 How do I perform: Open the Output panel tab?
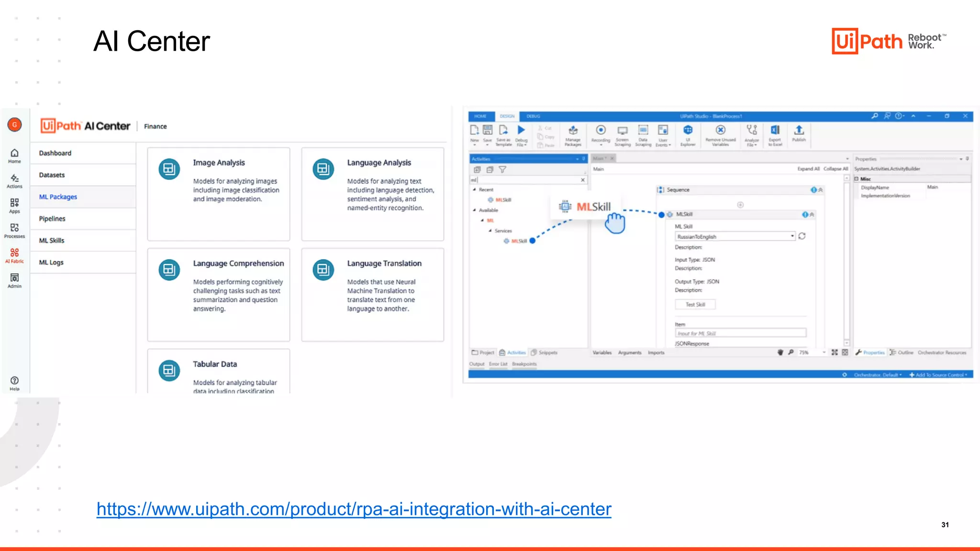(x=477, y=364)
